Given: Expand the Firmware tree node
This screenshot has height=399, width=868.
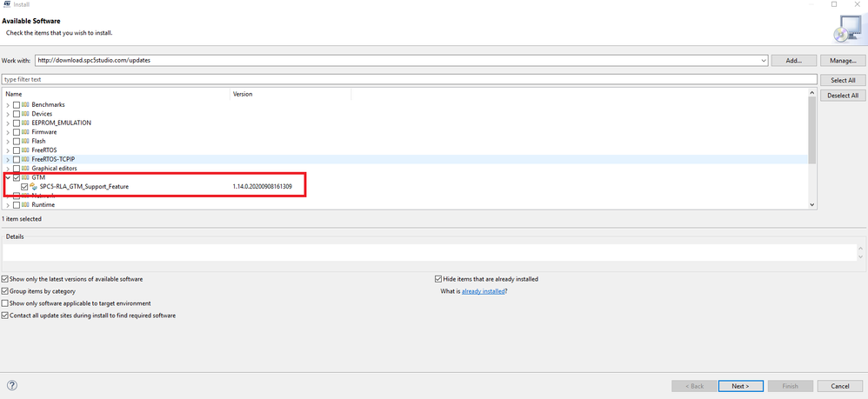Looking at the screenshot, I should 7,132.
